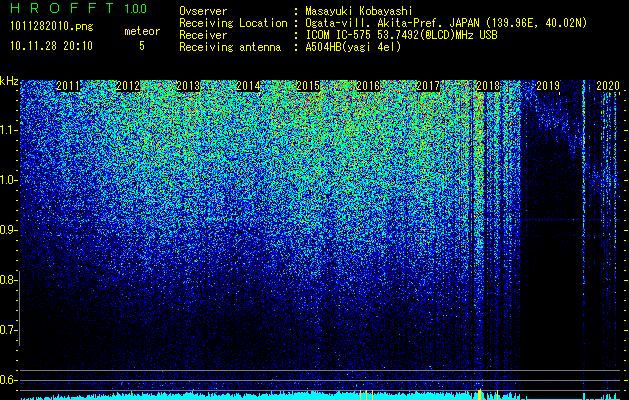Click the 2012 time marker
This screenshot has width=629, height=400.
point(128,86)
